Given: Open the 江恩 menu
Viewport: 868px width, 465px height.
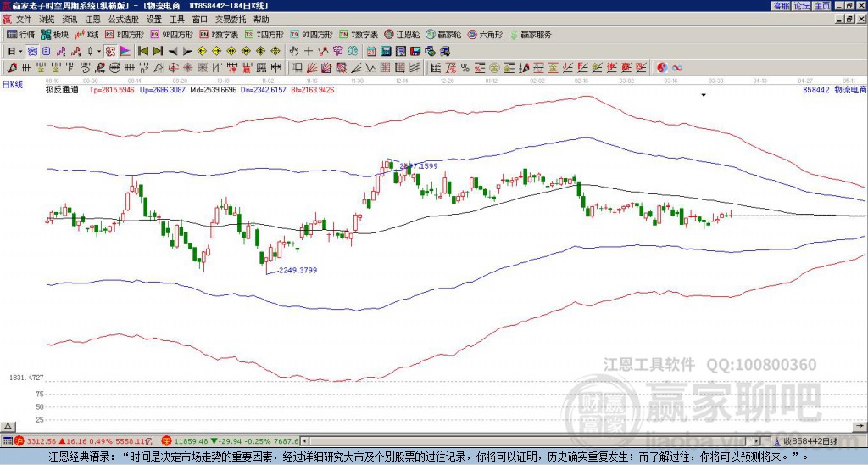Looking at the screenshot, I should pos(92,20).
